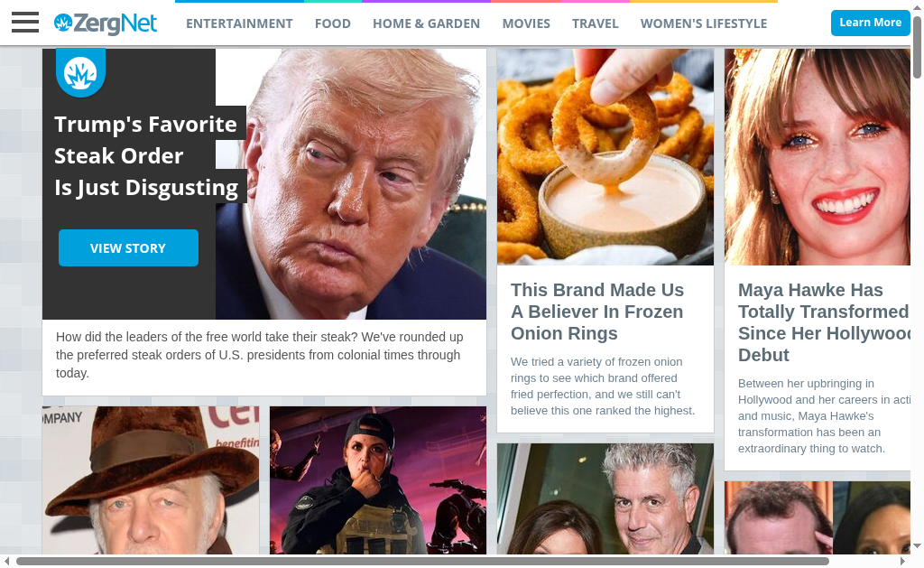Viewport: 924px width, 568px height.
Task: Open the hamburger menu icon
Action: pyautogui.click(x=24, y=23)
